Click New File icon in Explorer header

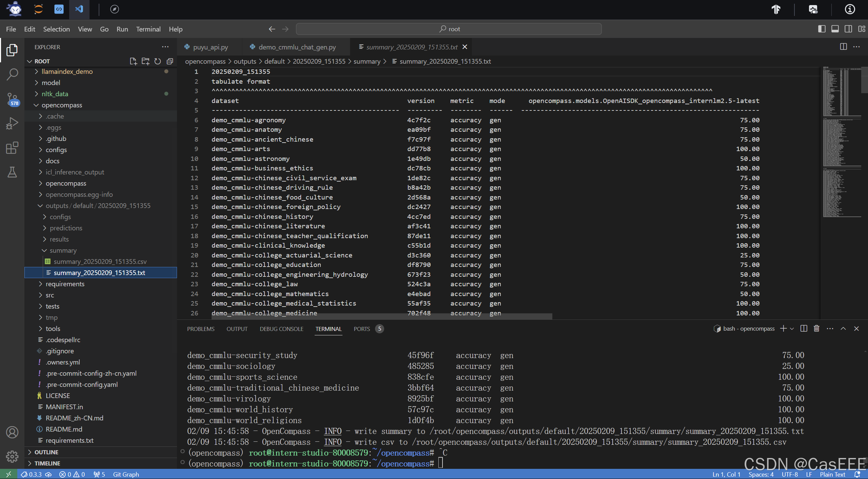(x=133, y=61)
